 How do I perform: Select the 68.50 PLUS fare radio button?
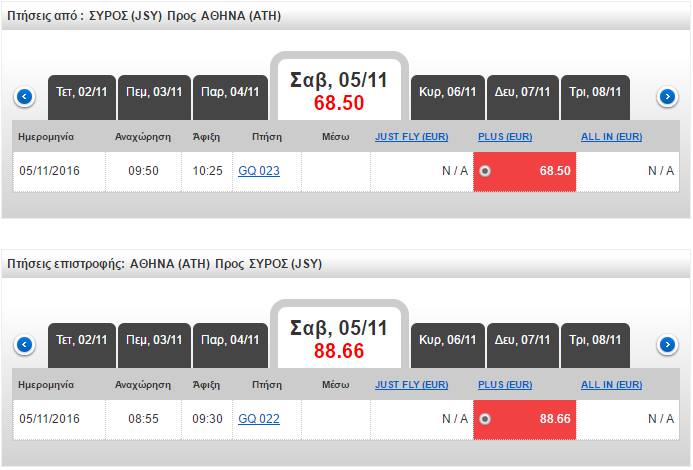[485, 171]
